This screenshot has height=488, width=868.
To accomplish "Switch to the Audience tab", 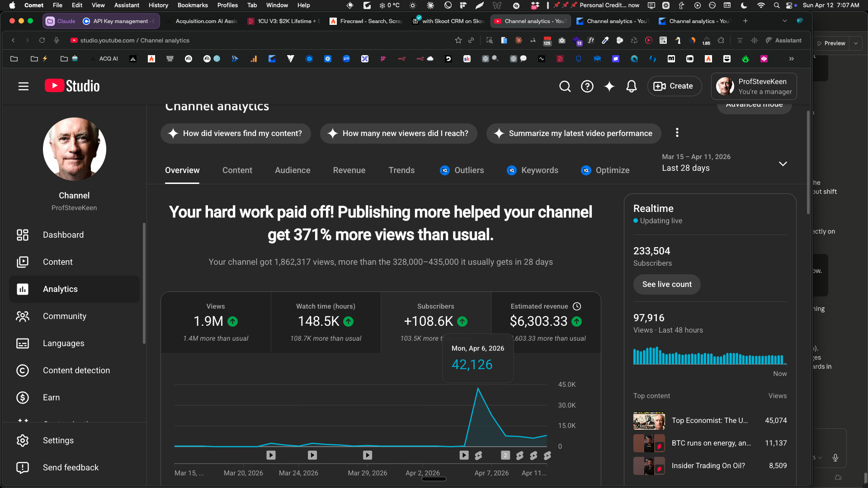I will (x=292, y=170).
